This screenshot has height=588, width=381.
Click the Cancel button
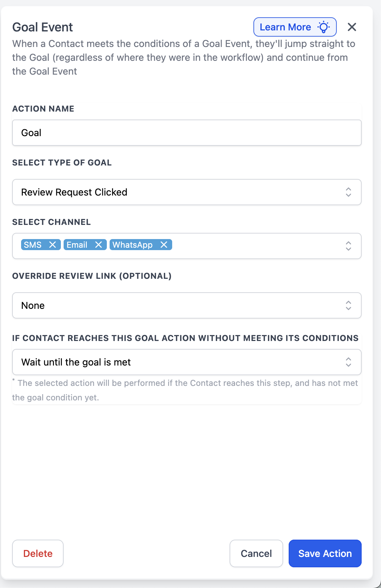(x=256, y=553)
